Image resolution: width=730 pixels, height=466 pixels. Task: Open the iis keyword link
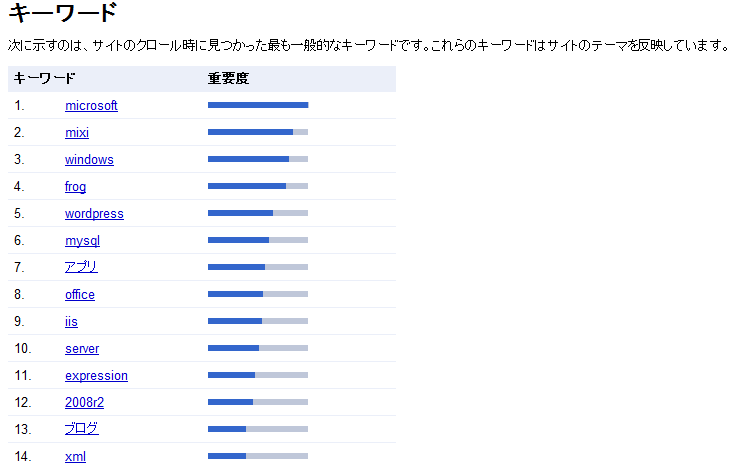(71, 321)
